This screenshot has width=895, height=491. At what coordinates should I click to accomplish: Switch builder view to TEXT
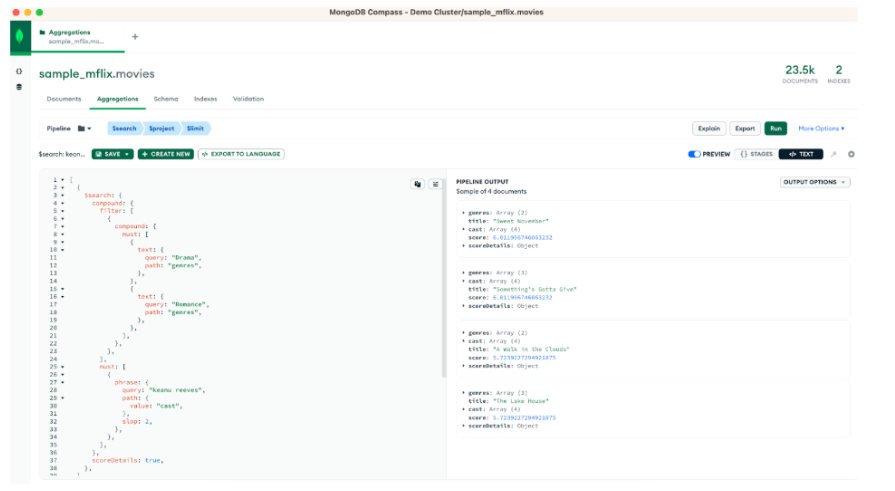point(801,154)
